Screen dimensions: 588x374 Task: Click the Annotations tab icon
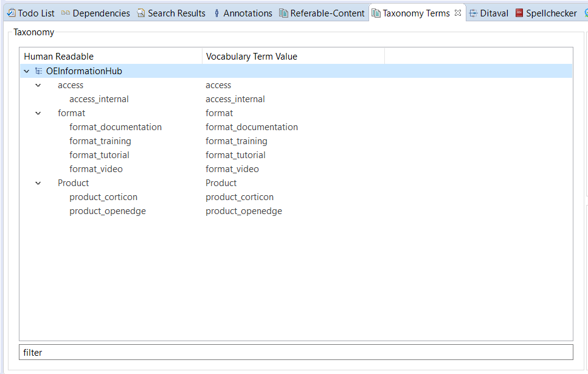(x=216, y=13)
